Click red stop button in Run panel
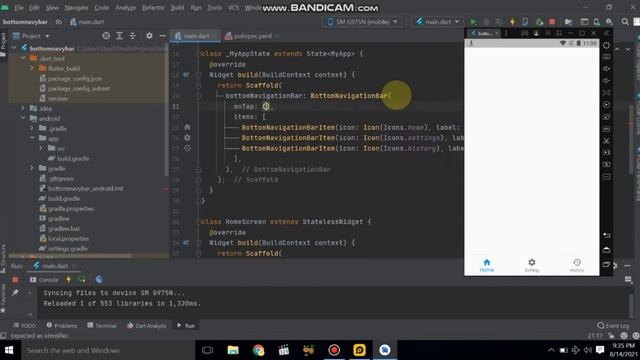 (x=15, y=280)
